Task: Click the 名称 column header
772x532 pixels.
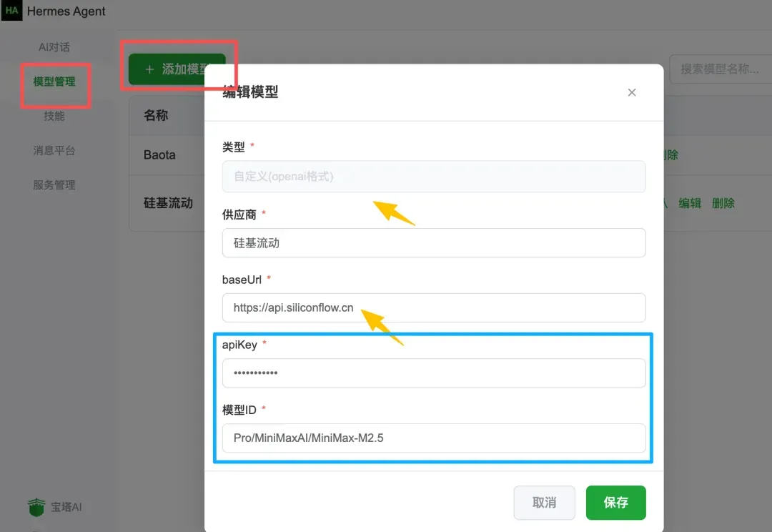Action: pos(156,115)
